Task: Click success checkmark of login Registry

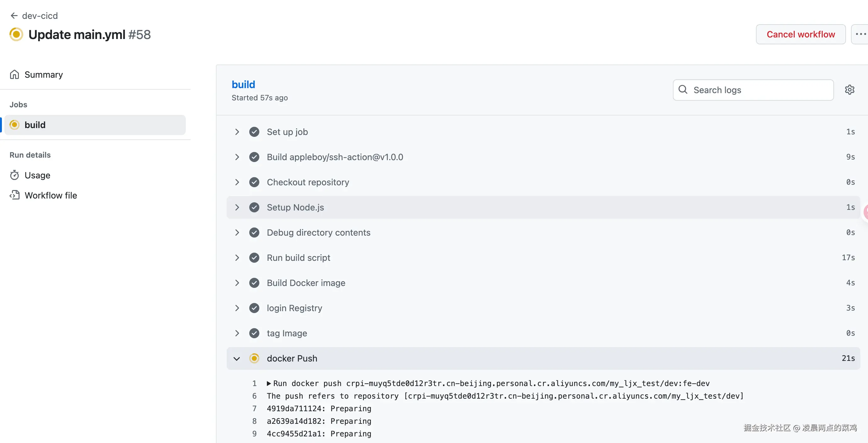Action: 254,308
